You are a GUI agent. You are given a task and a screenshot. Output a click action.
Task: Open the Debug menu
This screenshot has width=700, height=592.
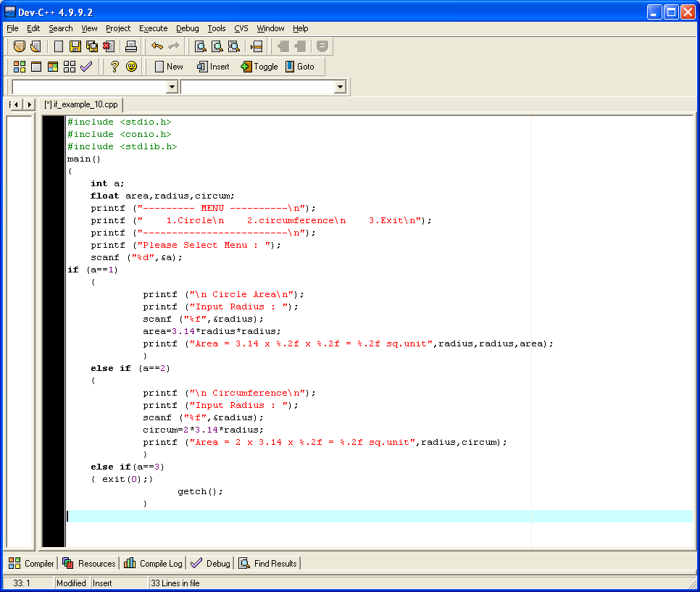[x=188, y=28]
